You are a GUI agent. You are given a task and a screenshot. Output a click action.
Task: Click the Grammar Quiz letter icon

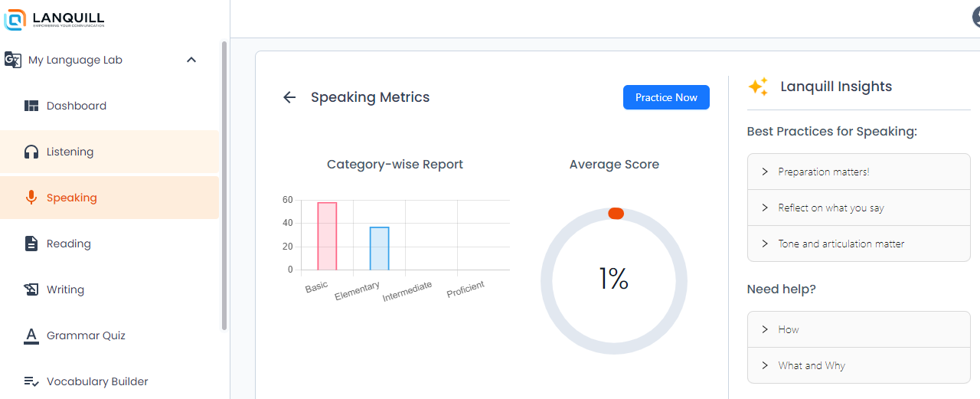point(31,335)
